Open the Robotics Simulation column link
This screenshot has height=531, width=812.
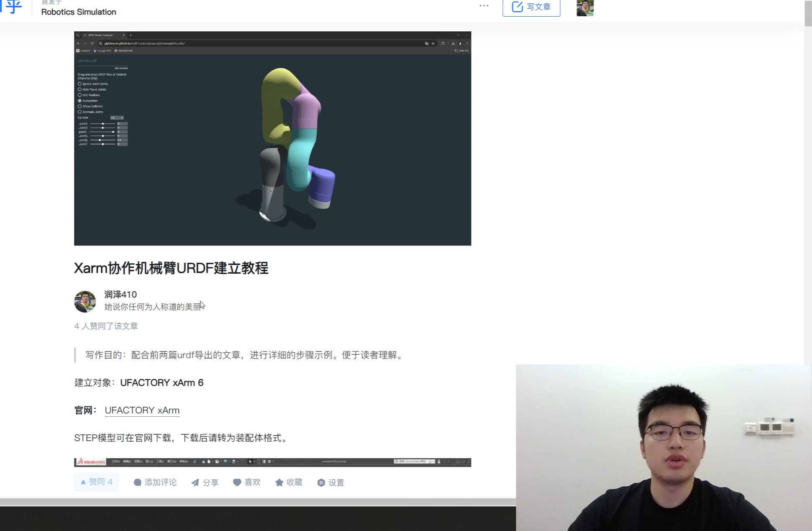79,12
